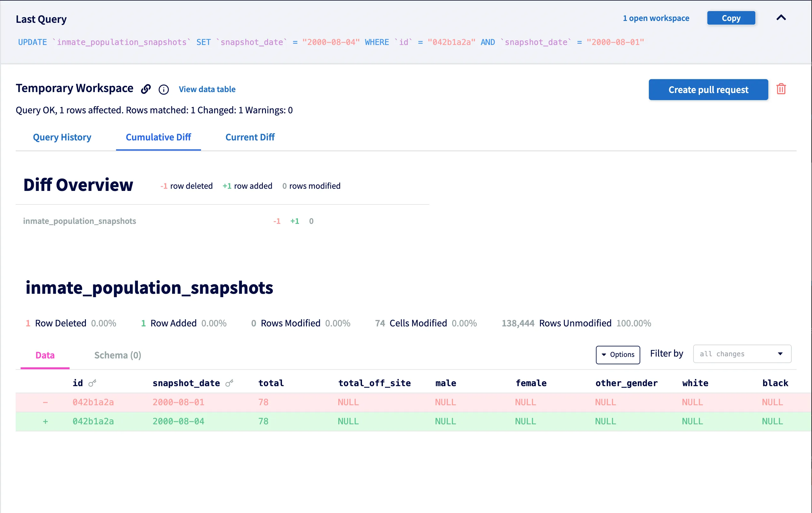Image resolution: width=812 pixels, height=513 pixels.
Task: Click the 1 open workspace link
Action: tap(656, 18)
